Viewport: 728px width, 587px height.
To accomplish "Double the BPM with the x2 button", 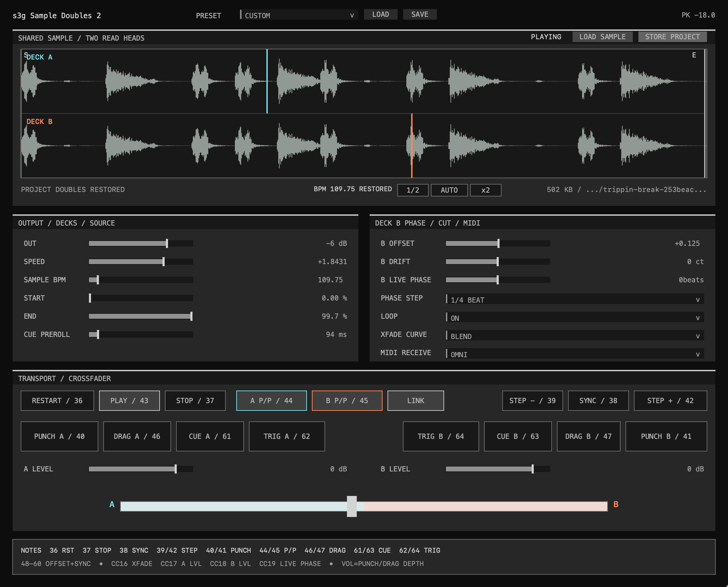I will [x=485, y=190].
